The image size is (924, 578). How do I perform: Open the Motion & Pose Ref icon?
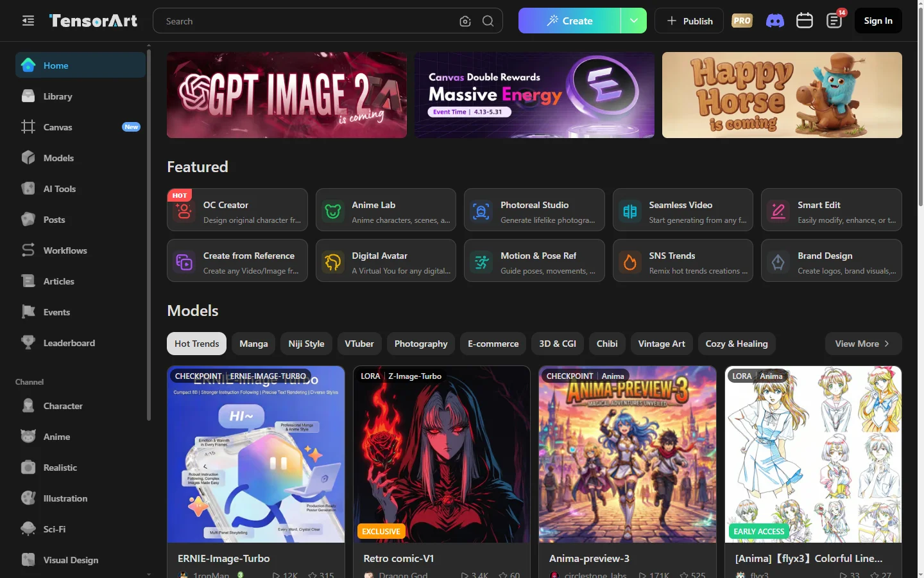(481, 261)
